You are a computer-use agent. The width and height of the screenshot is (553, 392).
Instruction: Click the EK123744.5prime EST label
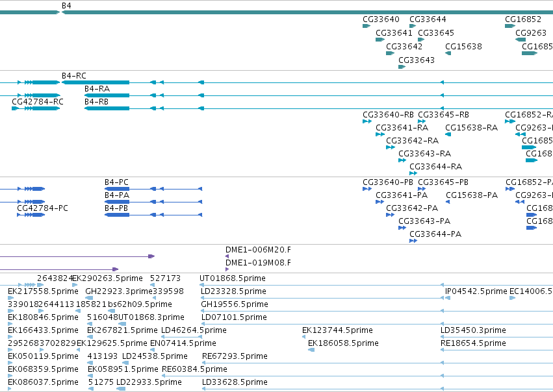coord(337,330)
